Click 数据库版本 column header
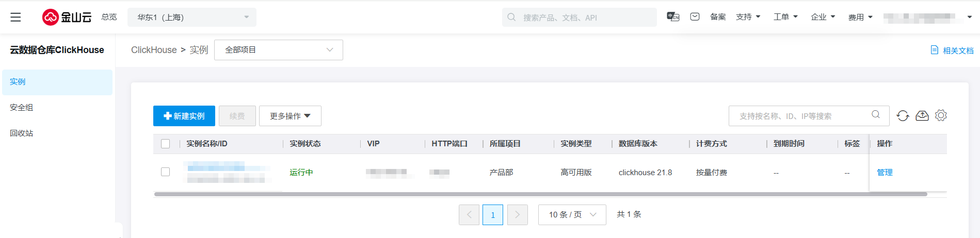 tap(638, 144)
